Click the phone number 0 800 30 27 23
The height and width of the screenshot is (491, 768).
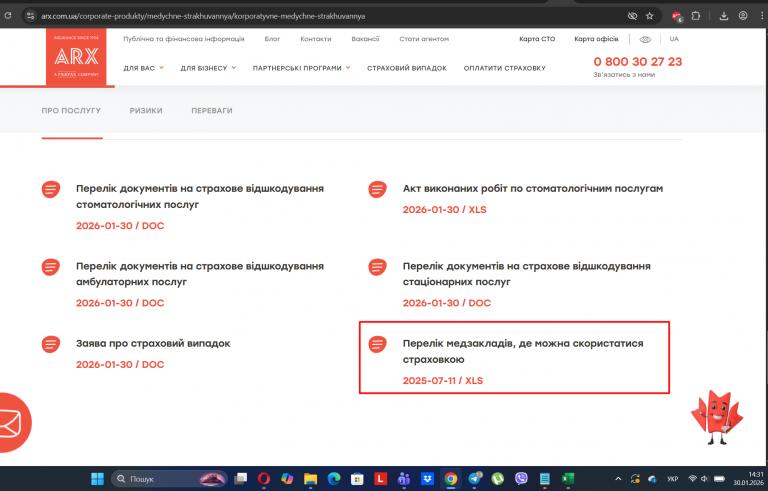[638, 62]
